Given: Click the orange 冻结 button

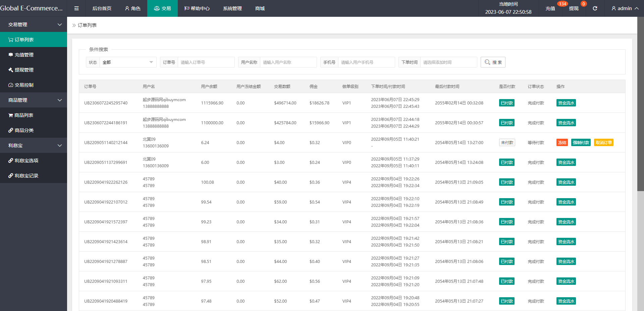Looking at the screenshot, I should pyautogui.click(x=562, y=143).
